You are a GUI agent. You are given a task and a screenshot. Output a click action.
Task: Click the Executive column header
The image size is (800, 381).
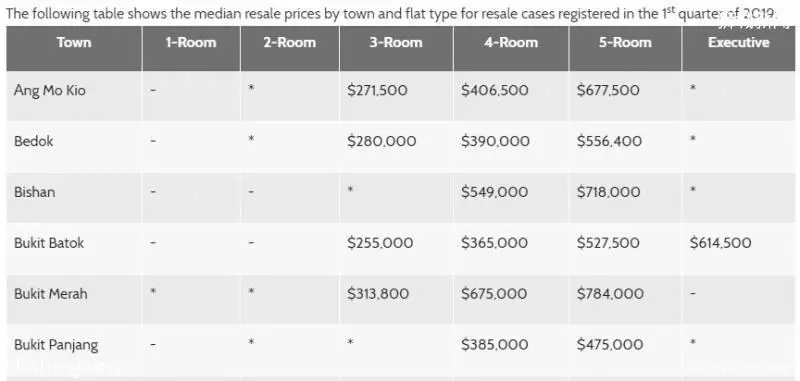tap(738, 43)
